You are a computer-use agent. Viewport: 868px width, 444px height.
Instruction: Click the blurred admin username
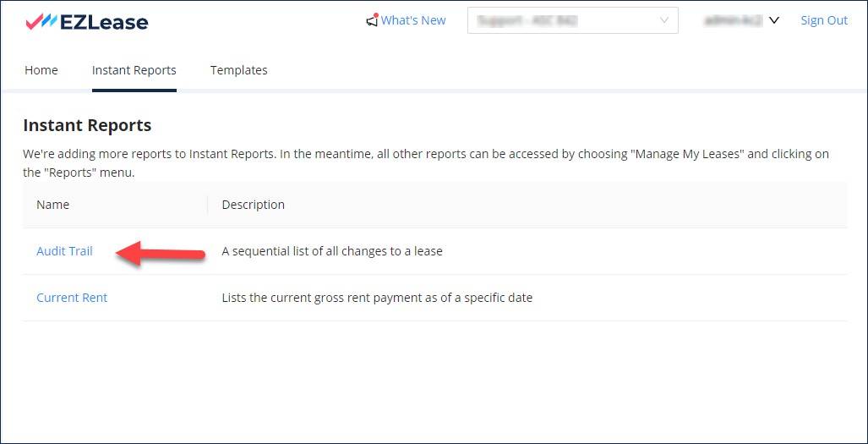pos(733,20)
